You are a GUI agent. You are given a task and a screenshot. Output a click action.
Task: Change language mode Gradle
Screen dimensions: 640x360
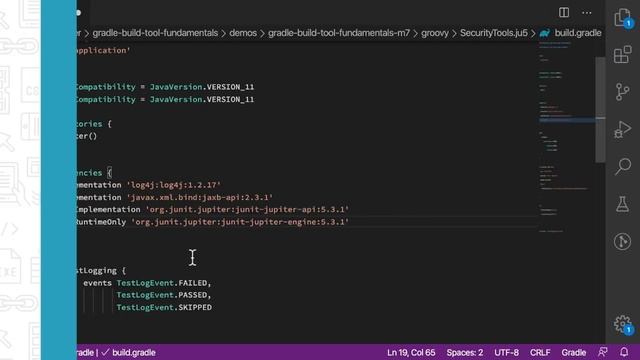[573, 352]
